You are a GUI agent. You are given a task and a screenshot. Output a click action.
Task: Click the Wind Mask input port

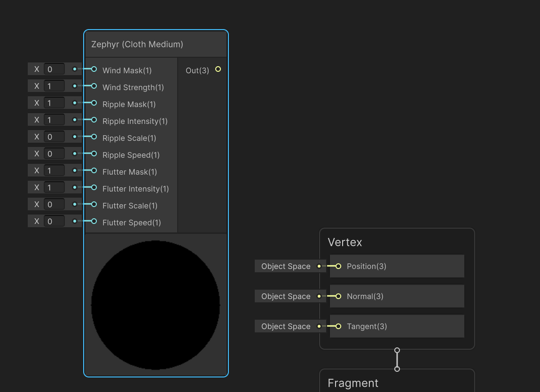[94, 69]
